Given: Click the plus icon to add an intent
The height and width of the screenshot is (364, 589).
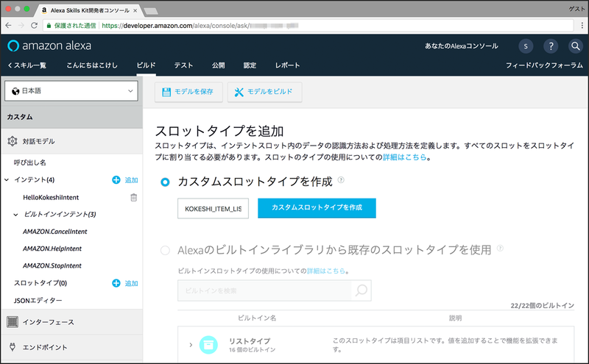Looking at the screenshot, I should [116, 180].
